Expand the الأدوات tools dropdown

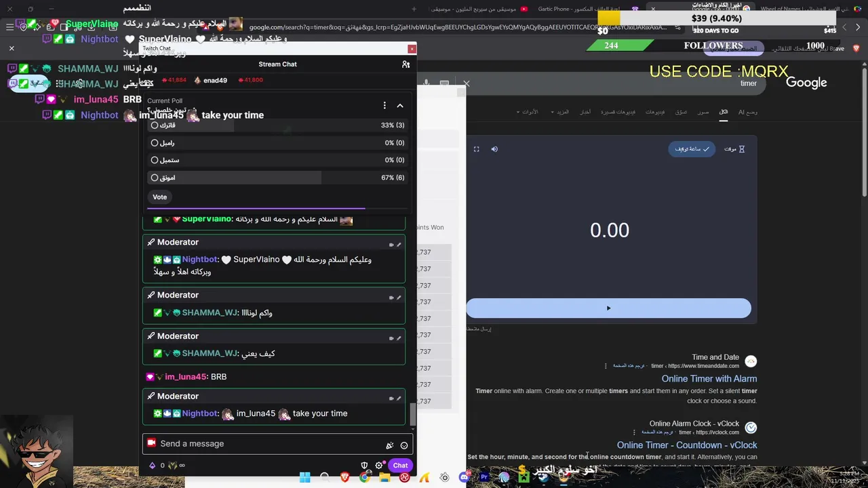pyautogui.click(x=528, y=112)
